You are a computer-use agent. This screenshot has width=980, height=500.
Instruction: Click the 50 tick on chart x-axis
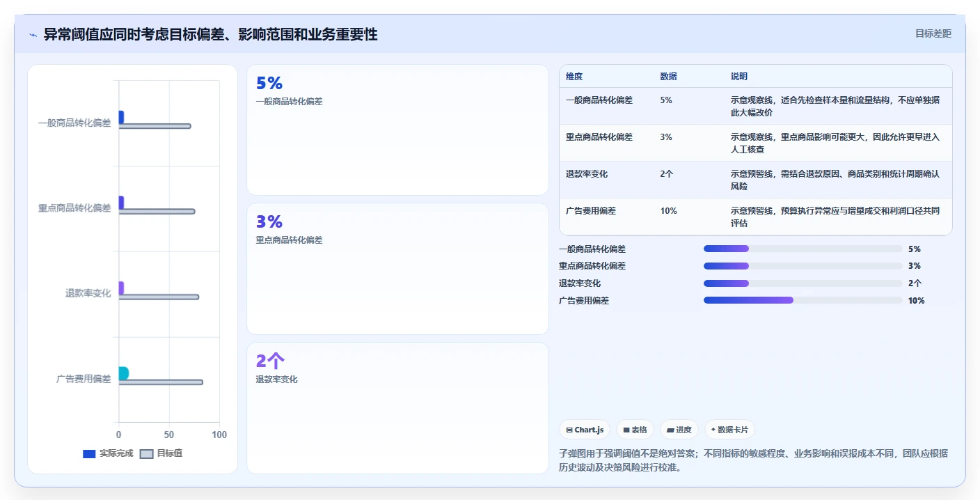(169, 435)
